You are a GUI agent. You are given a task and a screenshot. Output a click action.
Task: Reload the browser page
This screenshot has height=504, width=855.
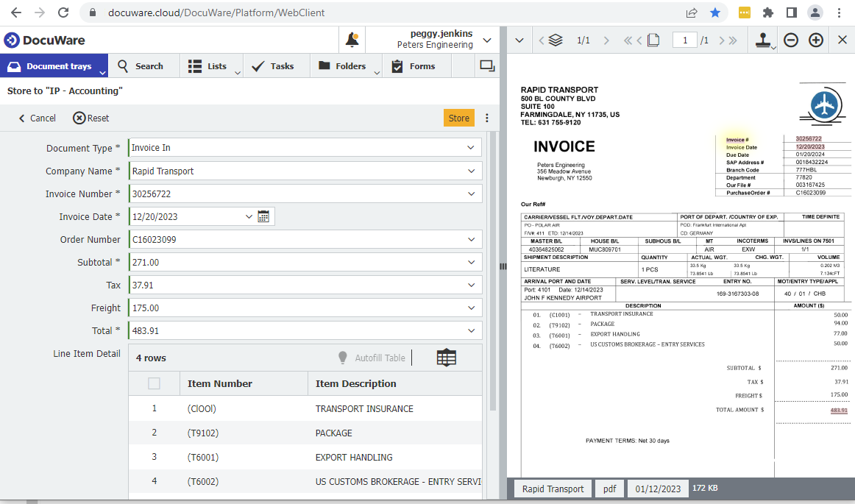(63, 12)
